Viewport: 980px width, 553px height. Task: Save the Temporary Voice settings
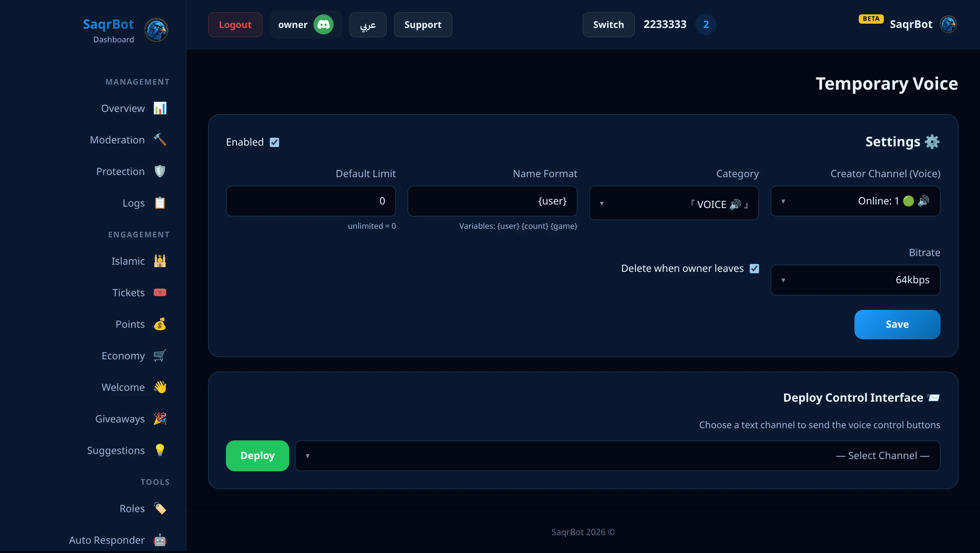[897, 325]
